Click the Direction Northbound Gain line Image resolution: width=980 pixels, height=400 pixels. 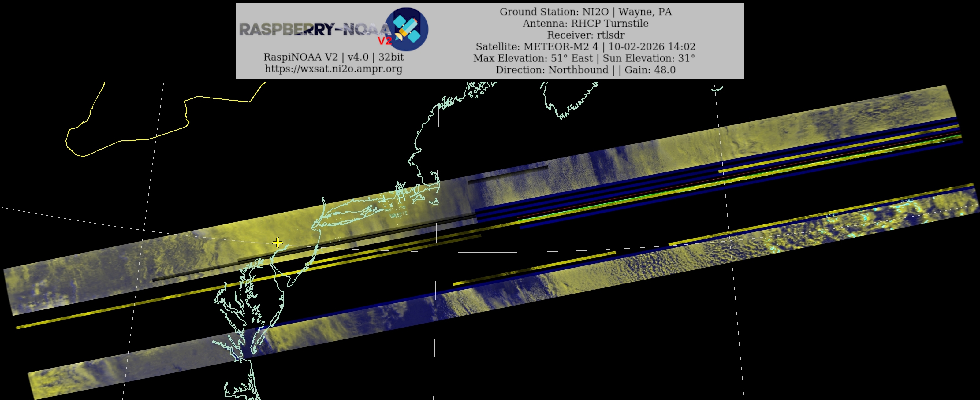tap(586, 70)
